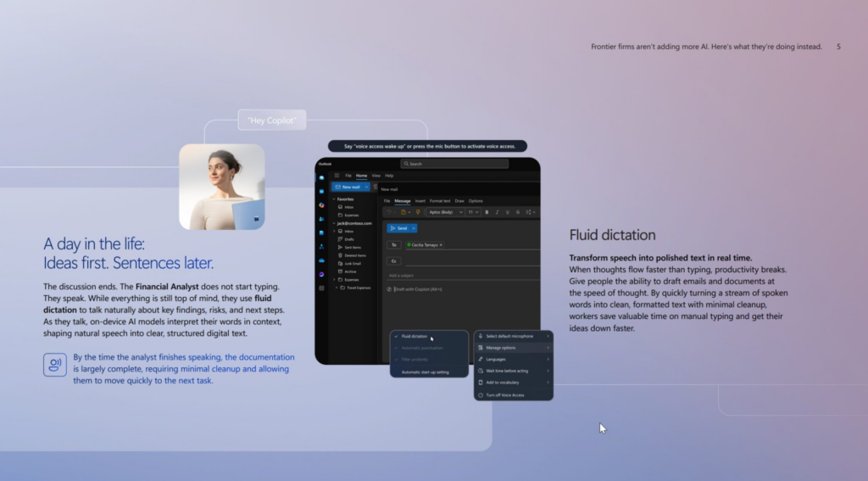Screen dimensions: 868x481
Task: Open the colorful Copilot icon in Outlook's sidebar
Action: (321, 205)
